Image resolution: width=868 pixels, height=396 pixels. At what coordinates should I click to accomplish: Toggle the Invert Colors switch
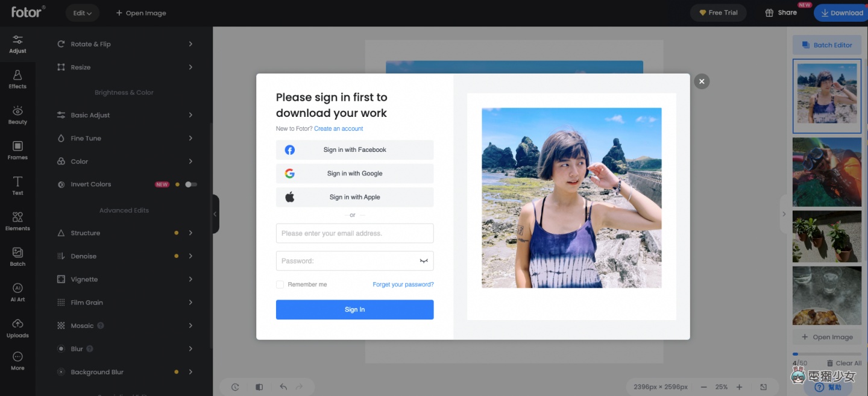click(x=190, y=184)
